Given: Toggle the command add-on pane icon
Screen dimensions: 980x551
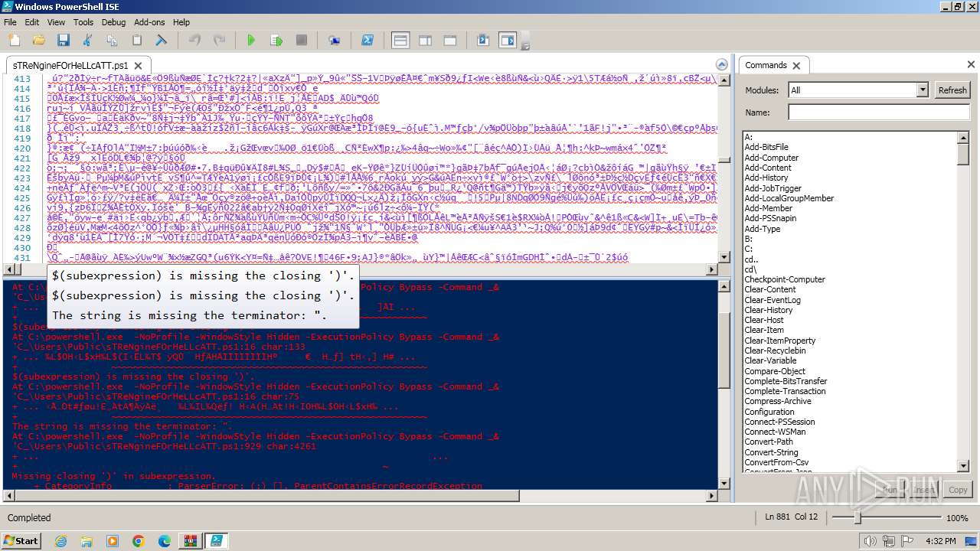Looking at the screenshot, I should pos(508,40).
